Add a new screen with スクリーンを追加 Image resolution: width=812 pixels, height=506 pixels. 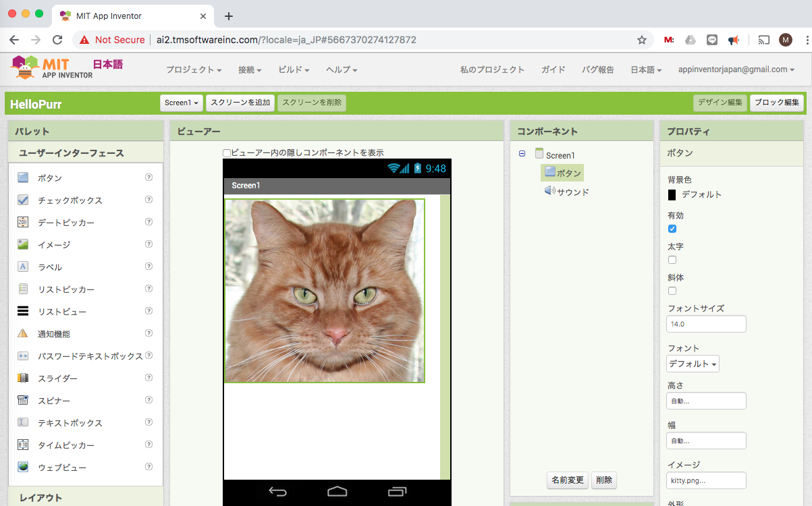[240, 103]
